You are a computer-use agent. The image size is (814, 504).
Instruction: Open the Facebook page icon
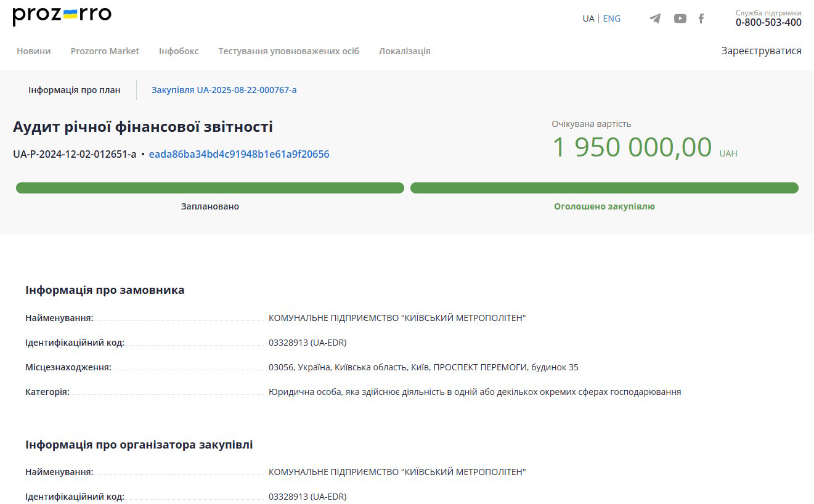701,18
